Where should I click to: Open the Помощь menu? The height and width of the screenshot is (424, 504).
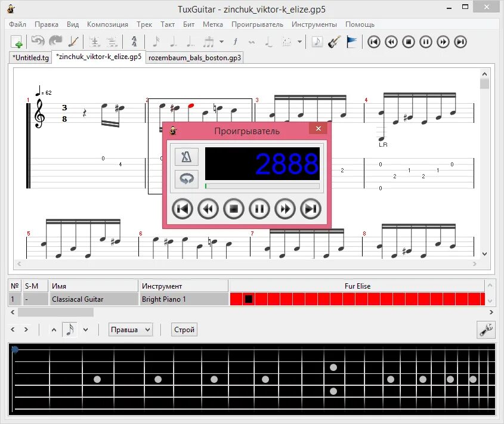(360, 24)
